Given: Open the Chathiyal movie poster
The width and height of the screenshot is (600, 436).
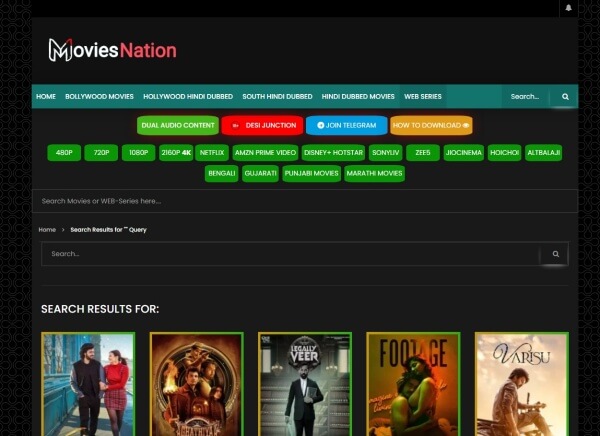Looking at the screenshot, I should (x=196, y=384).
